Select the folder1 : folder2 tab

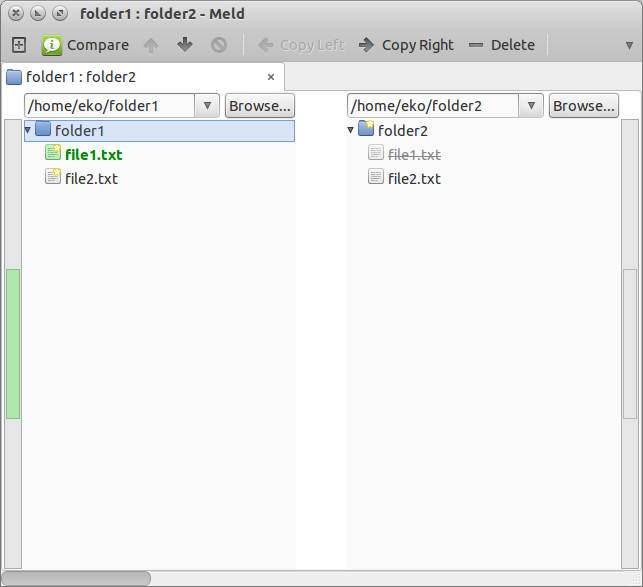(x=142, y=77)
